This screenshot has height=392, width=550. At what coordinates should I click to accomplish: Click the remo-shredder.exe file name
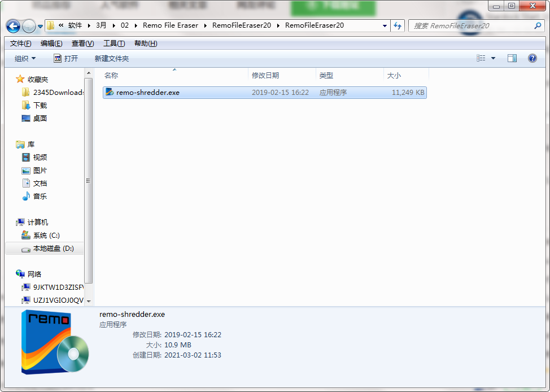pyautogui.click(x=148, y=92)
